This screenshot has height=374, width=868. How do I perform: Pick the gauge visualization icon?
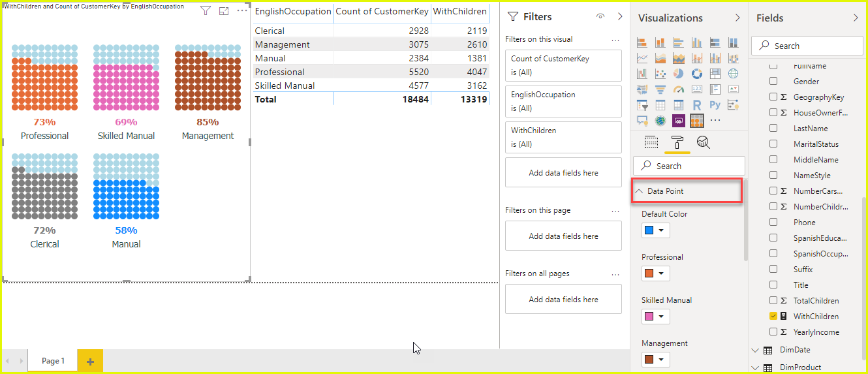679,89
